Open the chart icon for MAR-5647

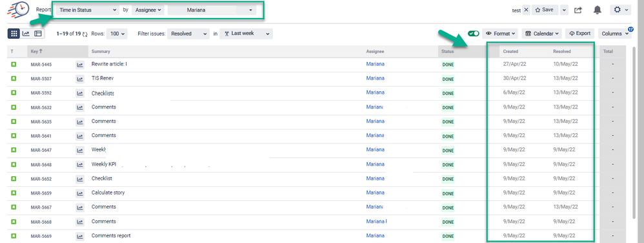pos(80,151)
